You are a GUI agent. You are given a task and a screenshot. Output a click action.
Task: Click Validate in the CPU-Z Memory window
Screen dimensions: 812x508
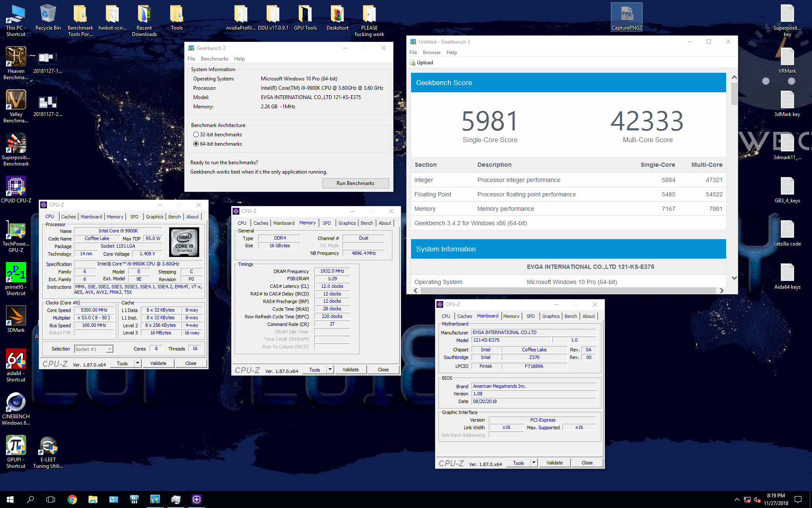point(351,370)
